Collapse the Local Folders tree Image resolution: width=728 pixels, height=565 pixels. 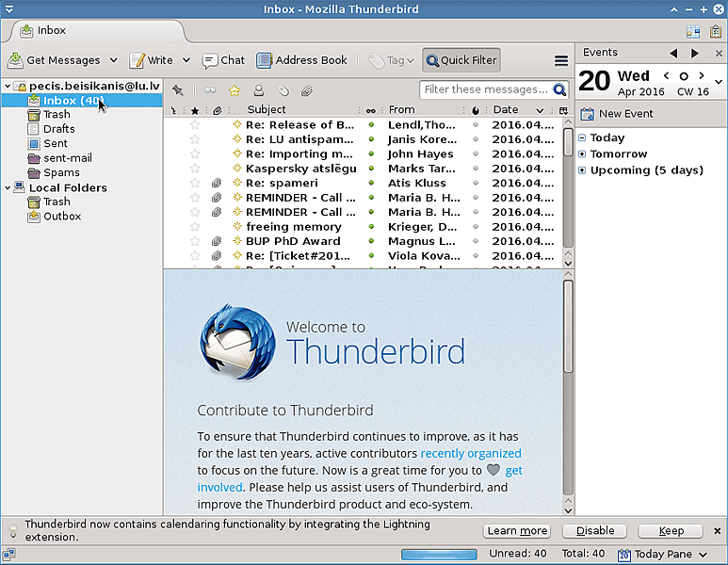[8, 187]
